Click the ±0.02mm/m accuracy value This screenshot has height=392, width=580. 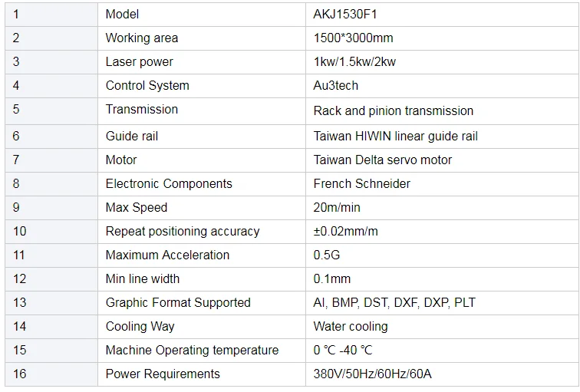point(345,231)
